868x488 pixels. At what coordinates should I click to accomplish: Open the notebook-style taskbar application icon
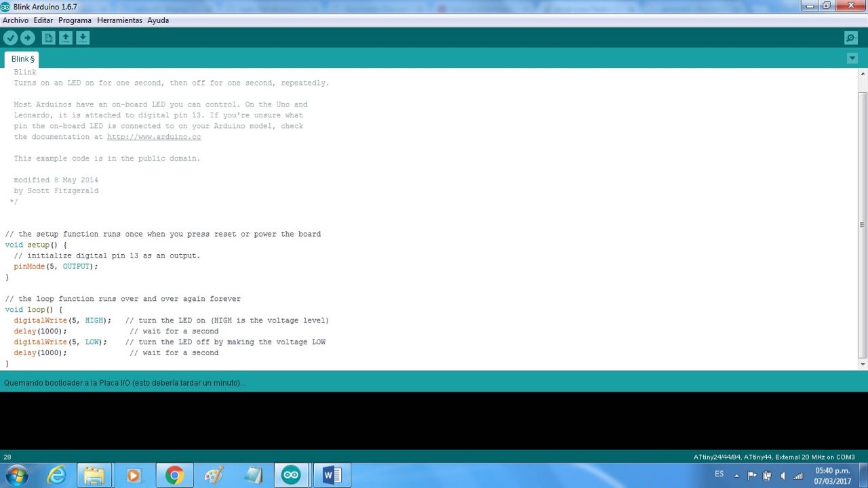point(253,476)
